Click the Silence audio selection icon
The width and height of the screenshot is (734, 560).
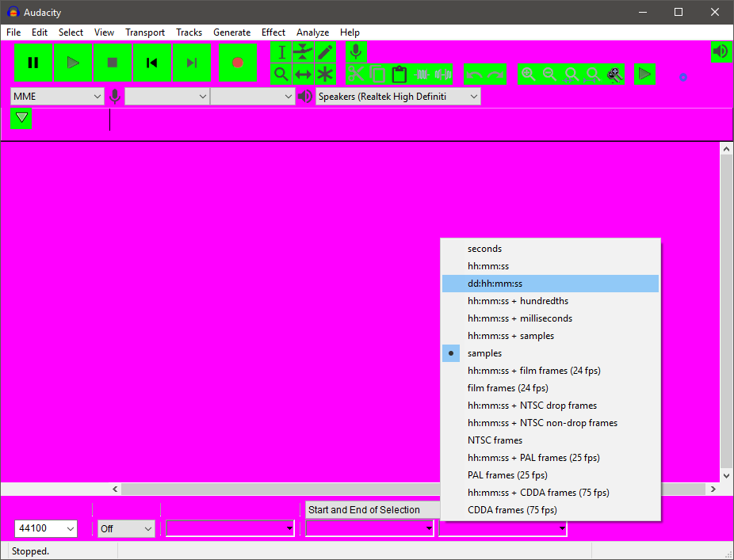pos(442,74)
